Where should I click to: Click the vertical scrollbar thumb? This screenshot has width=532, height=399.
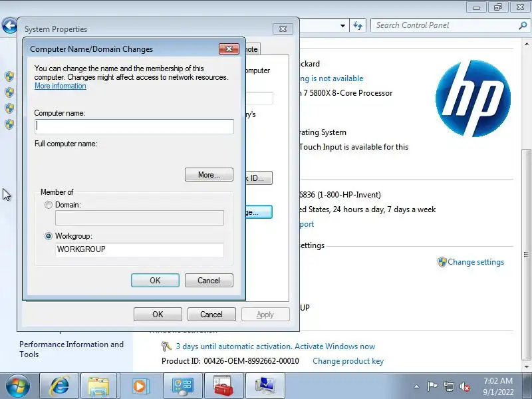point(527,255)
